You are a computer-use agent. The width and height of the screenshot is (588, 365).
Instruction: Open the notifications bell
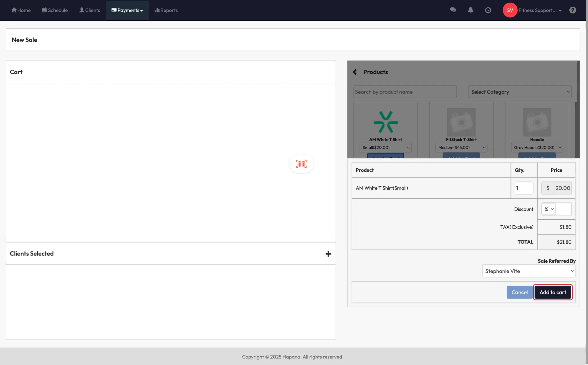tap(470, 10)
